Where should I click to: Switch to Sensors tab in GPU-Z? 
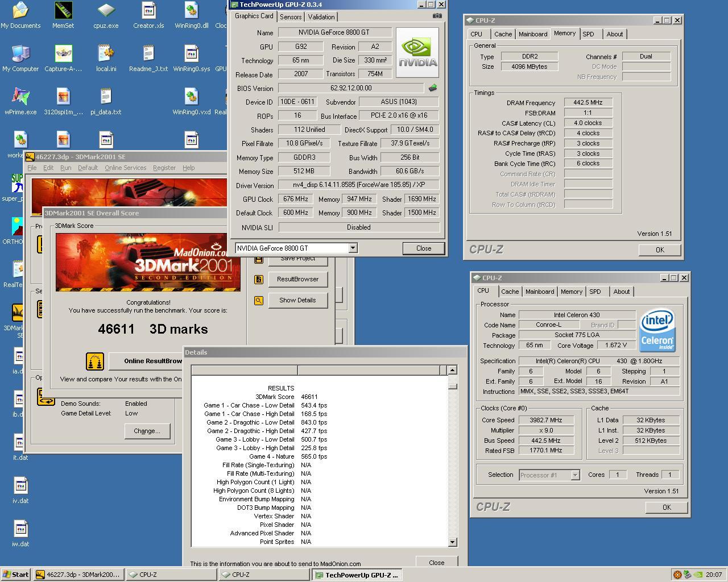click(291, 17)
